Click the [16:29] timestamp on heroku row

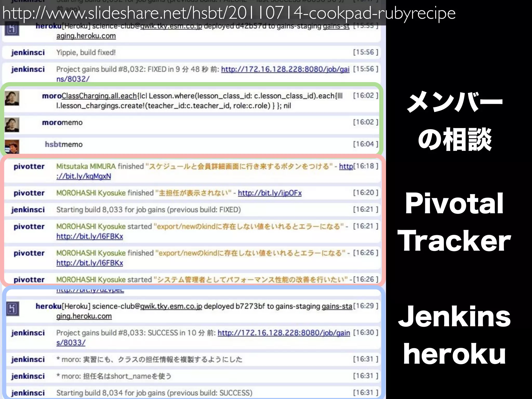[x=365, y=306]
